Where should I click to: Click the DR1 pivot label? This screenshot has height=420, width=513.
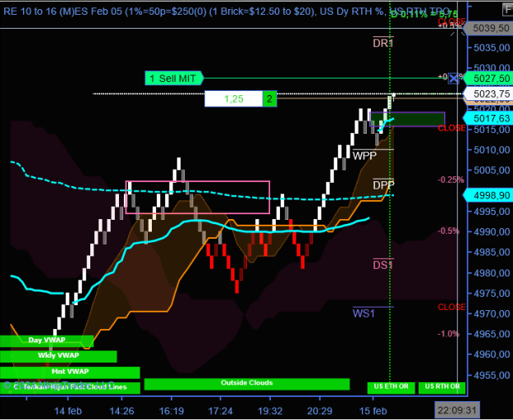click(383, 43)
